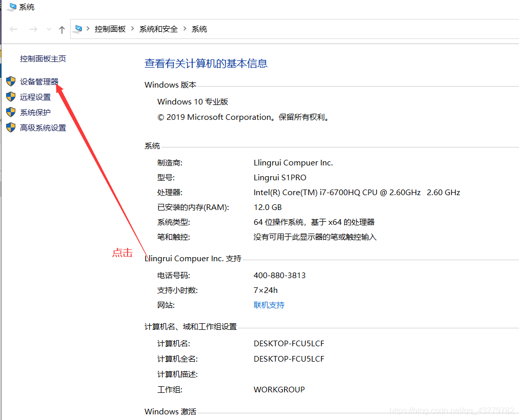Click processor value Intel Core i7-6700HQ

(357, 193)
